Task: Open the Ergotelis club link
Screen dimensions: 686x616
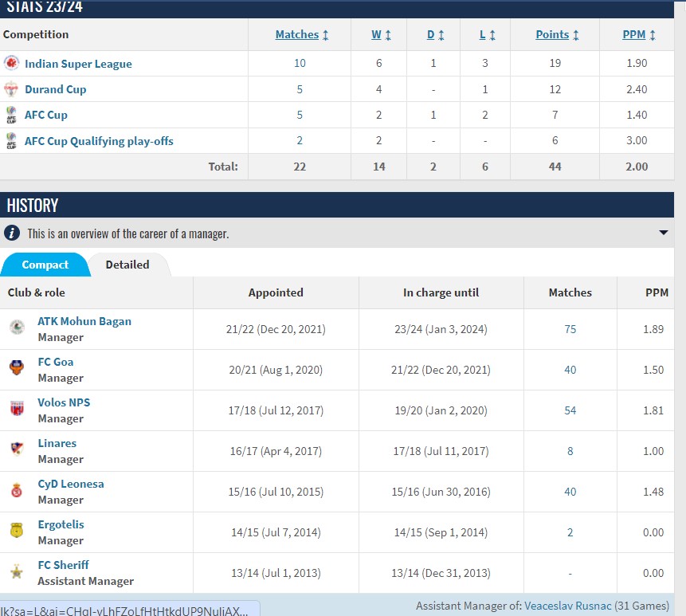Action: (61, 524)
